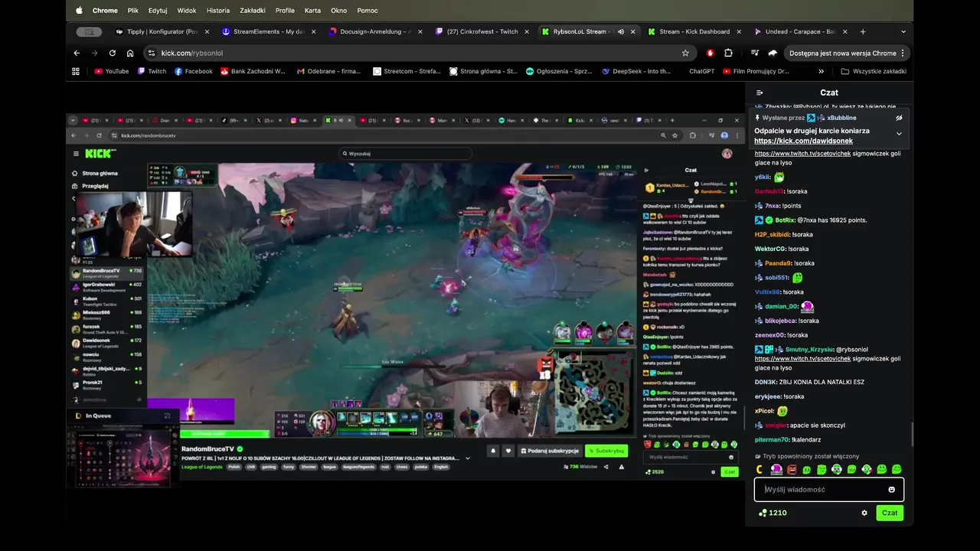Mute the RybsonLoL Stream tab audio icon
Image resolution: width=980 pixels, height=551 pixels.
pos(621,31)
